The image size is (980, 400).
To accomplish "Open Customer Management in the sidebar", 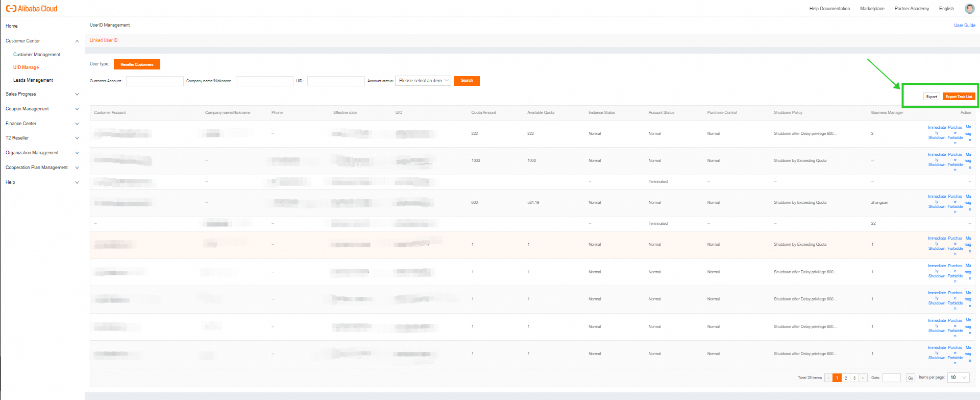I will point(37,55).
